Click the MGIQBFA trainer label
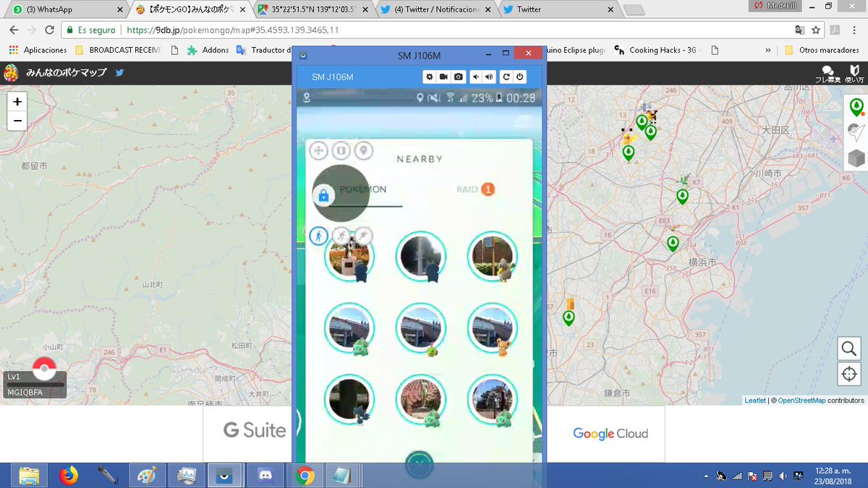868x488 pixels. 25,392
